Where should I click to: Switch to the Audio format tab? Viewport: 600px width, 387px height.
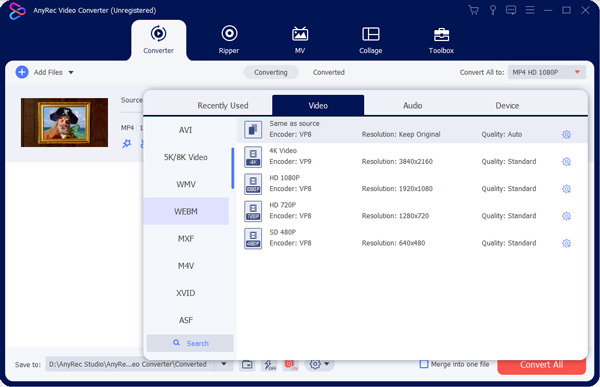coord(412,106)
